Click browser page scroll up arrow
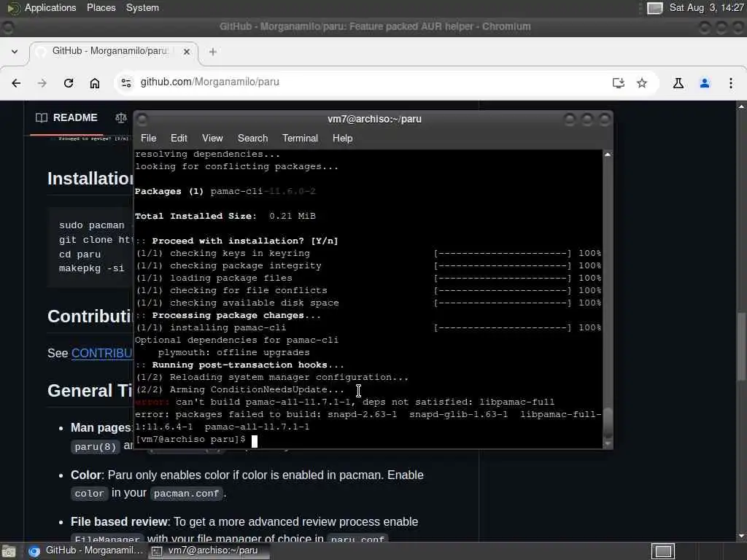Image resolution: width=747 pixels, height=560 pixels. coord(741,106)
